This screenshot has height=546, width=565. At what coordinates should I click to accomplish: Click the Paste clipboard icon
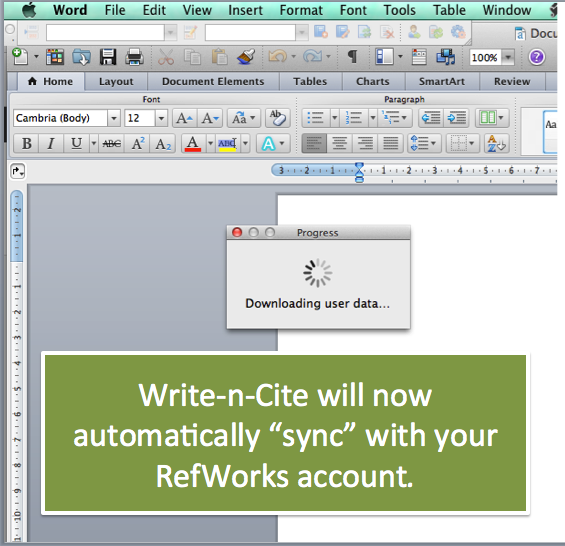click(x=219, y=57)
